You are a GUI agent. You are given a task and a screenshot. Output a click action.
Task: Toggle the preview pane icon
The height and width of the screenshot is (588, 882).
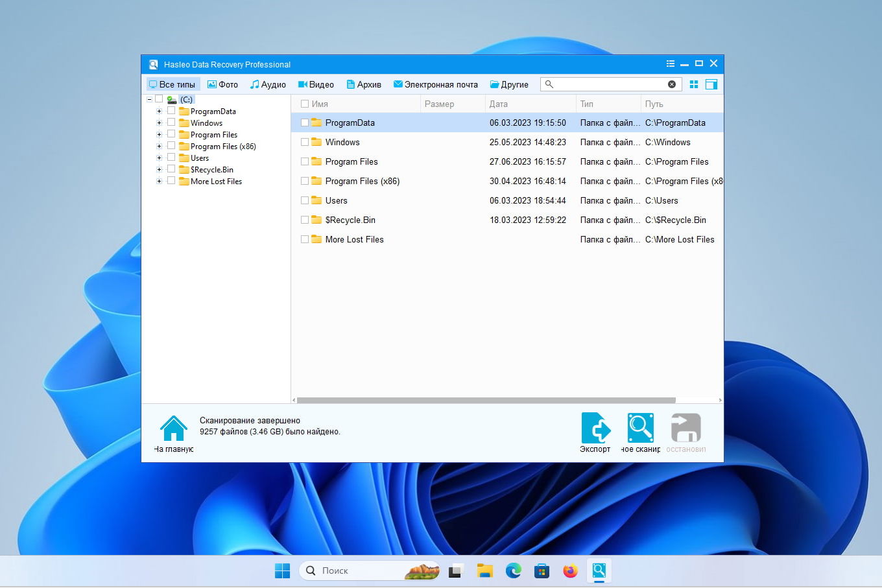click(x=711, y=84)
